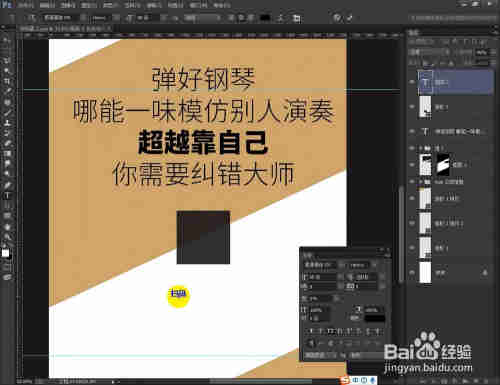Image resolution: width=500 pixels, height=385 pixels.
Task: Select the Dodge tool
Action: [x=7, y=174]
